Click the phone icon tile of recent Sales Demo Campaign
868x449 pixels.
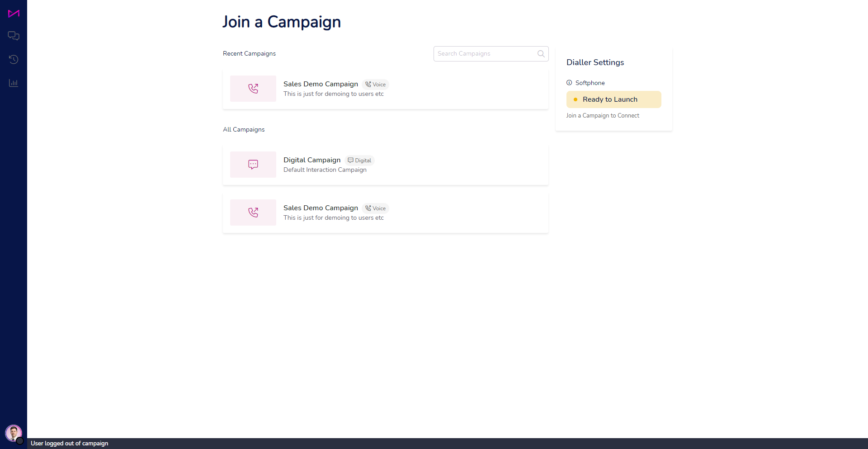tap(253, 89)
